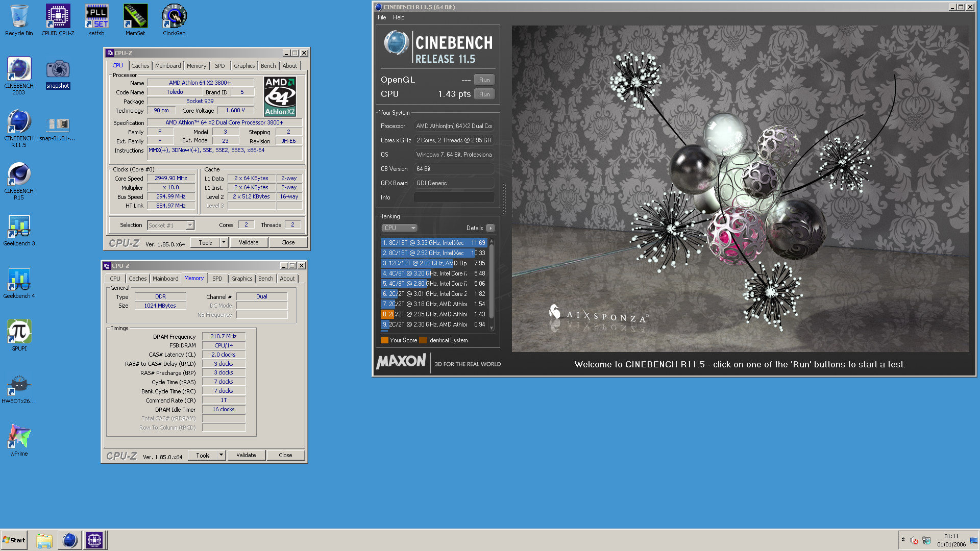Screen dimensions: 980x551
Task: Select the snapshot desktop icon
Action: 58,74
